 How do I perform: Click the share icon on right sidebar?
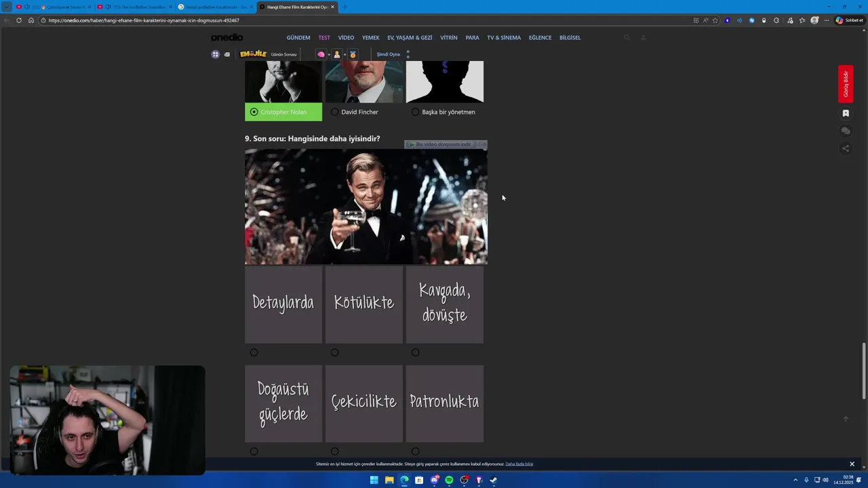coord(846,148)
